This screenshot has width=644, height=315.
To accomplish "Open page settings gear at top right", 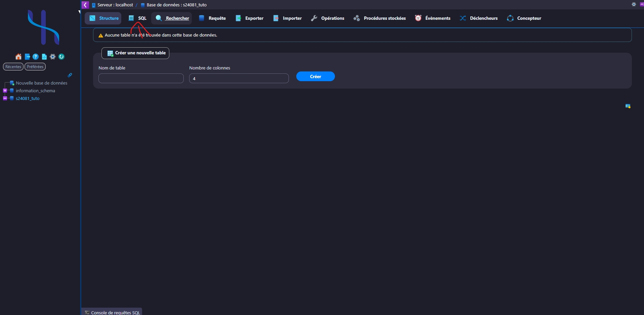I will pyautogui.click(x=634, y=4).
